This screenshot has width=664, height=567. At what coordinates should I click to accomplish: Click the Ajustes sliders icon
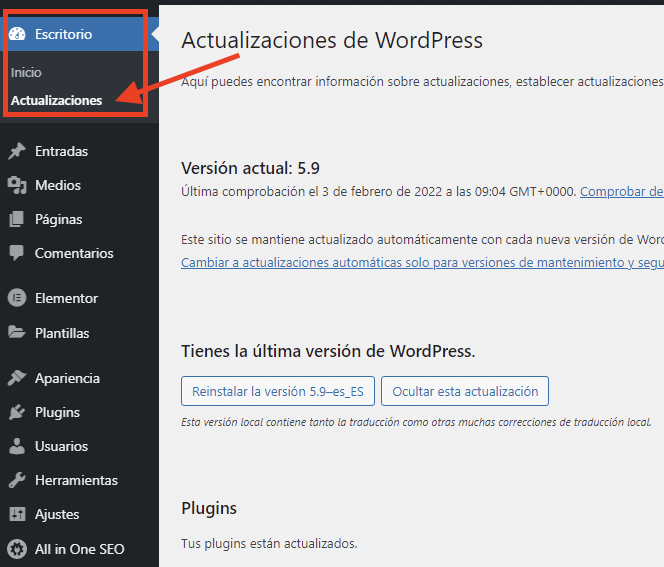pos(17,514)
